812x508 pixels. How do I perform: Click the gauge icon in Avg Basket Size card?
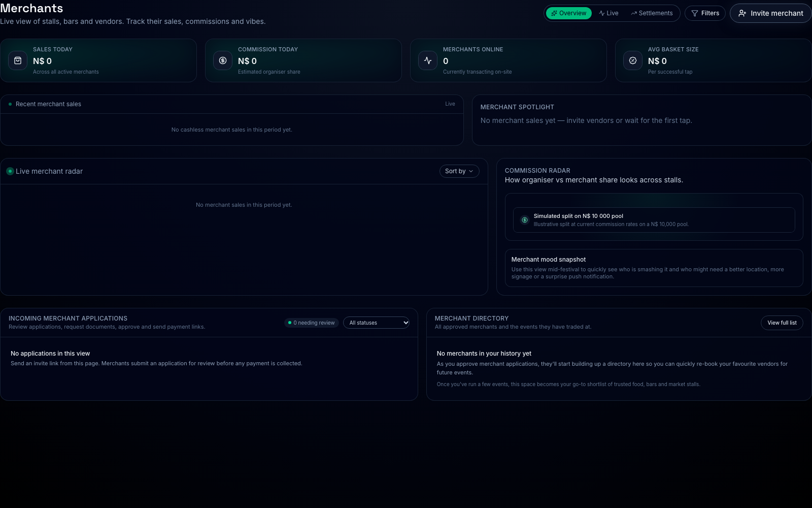pyautogui.click(x=633, y=60)
